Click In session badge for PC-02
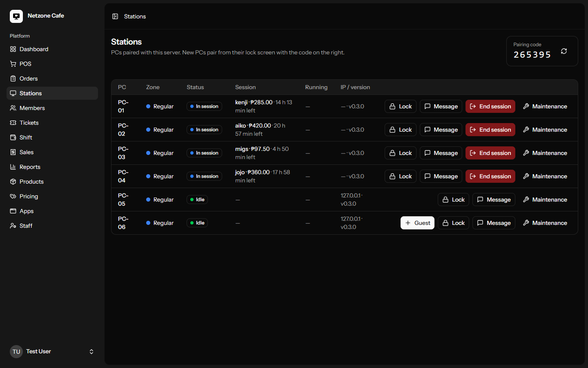Image resolution: width=588 pixels, height=368 pixels. [x=204, y=130]
